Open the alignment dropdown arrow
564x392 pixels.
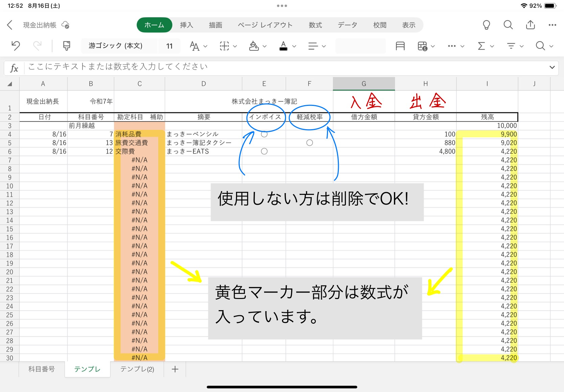[324, 46]
